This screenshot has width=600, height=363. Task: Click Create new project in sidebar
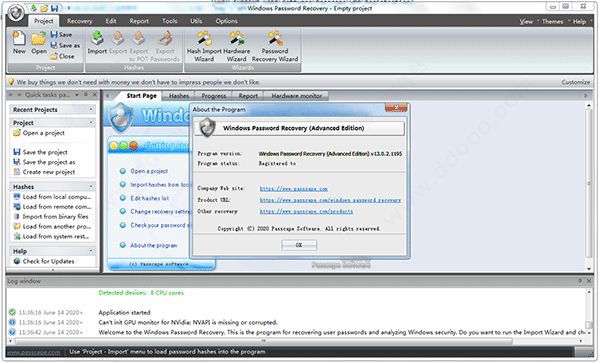[44, 172]
